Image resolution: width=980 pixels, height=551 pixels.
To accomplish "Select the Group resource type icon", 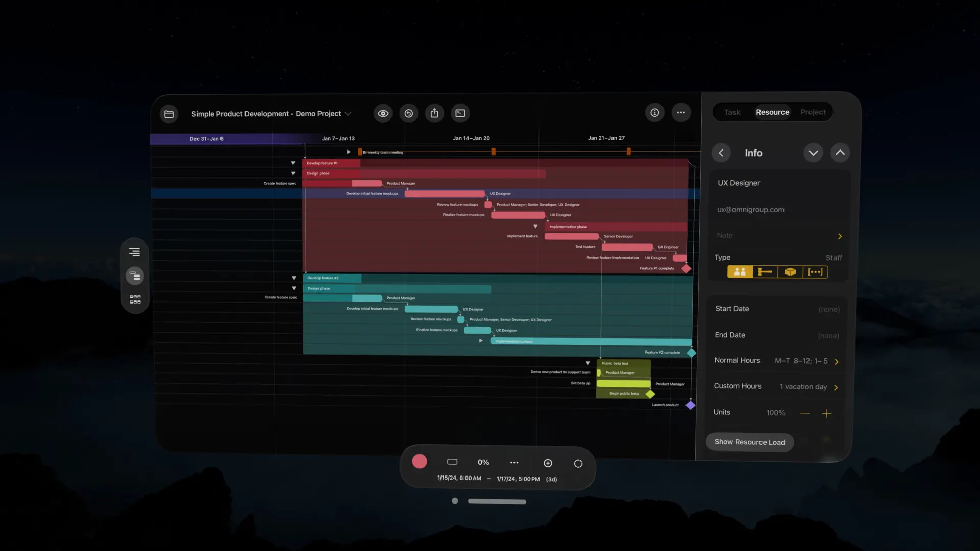I will (815, 272).
